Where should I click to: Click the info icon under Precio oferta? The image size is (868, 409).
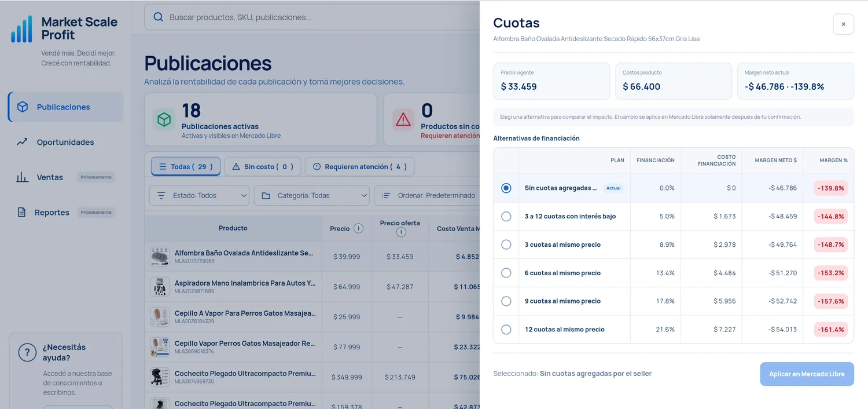[400, 232]
